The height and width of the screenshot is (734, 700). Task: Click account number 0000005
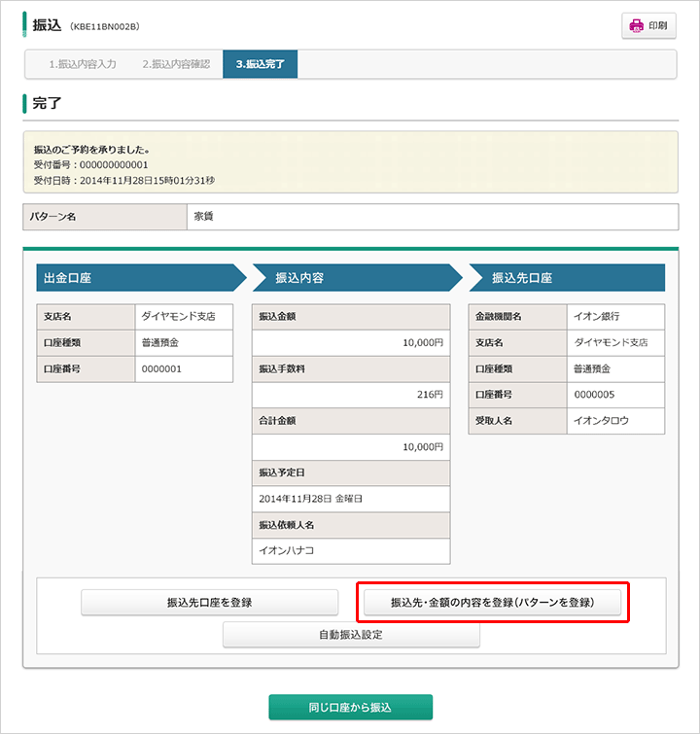pyautogui.click(x=594, y=395)
